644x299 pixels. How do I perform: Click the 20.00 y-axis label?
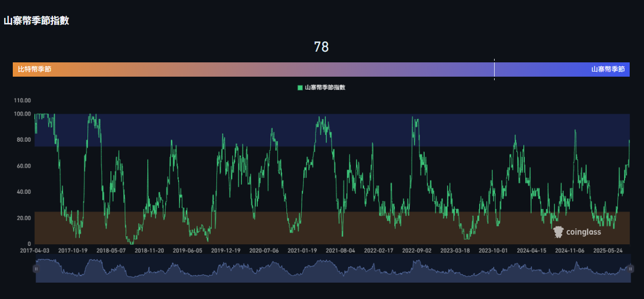pos(23,218)
